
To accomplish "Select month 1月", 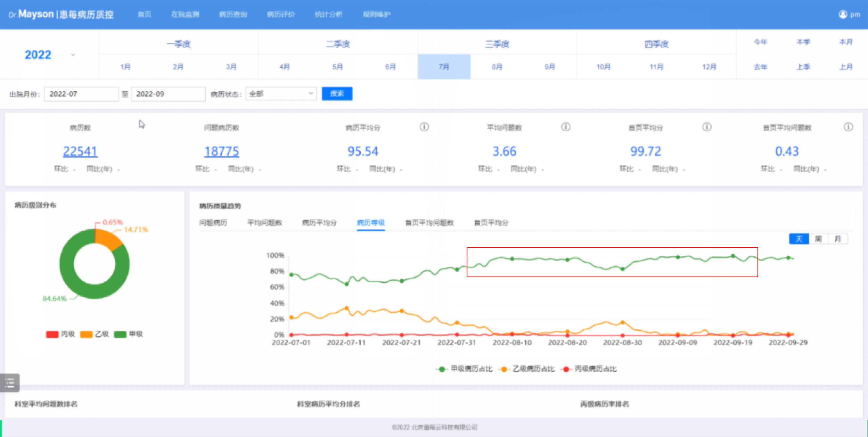I will pos(125,67).
